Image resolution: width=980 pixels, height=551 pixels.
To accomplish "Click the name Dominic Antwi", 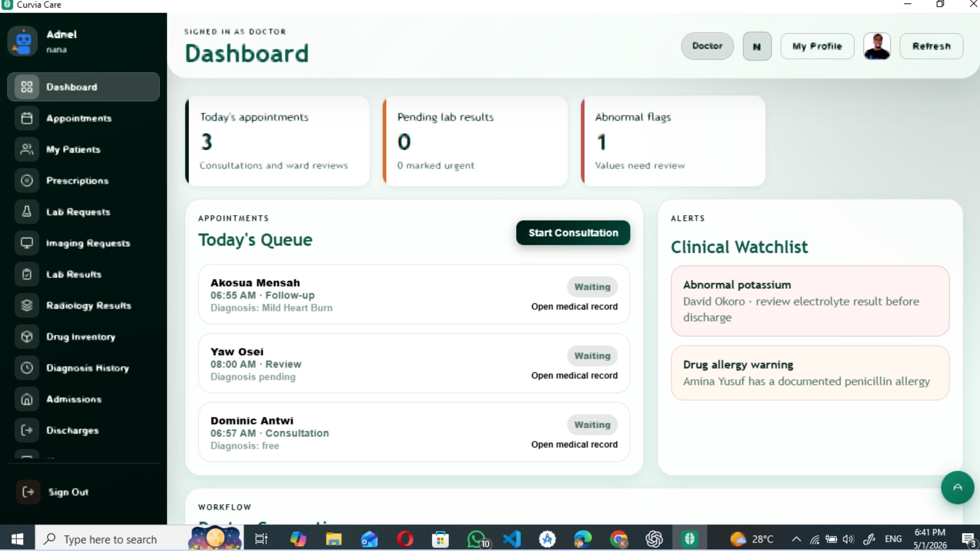I will tap(252, 421).
